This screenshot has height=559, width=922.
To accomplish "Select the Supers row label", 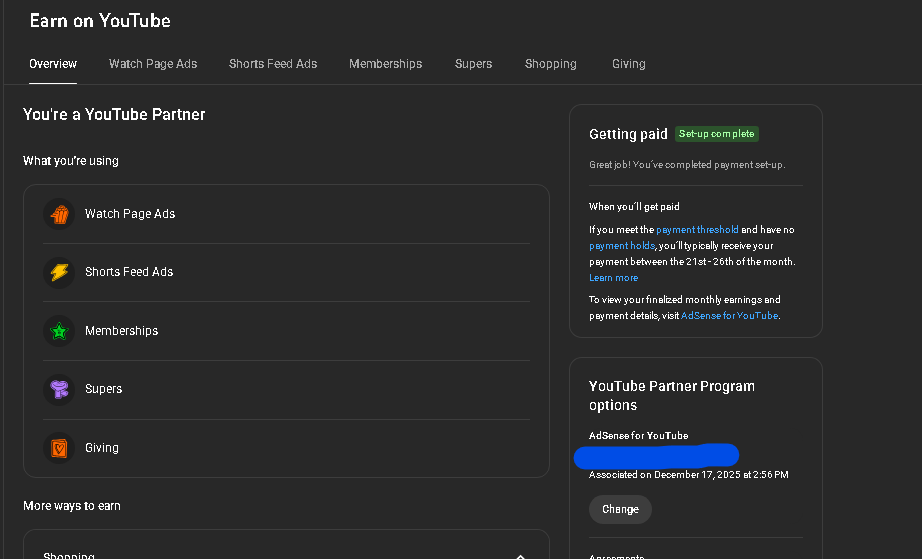I will (103, 389).
